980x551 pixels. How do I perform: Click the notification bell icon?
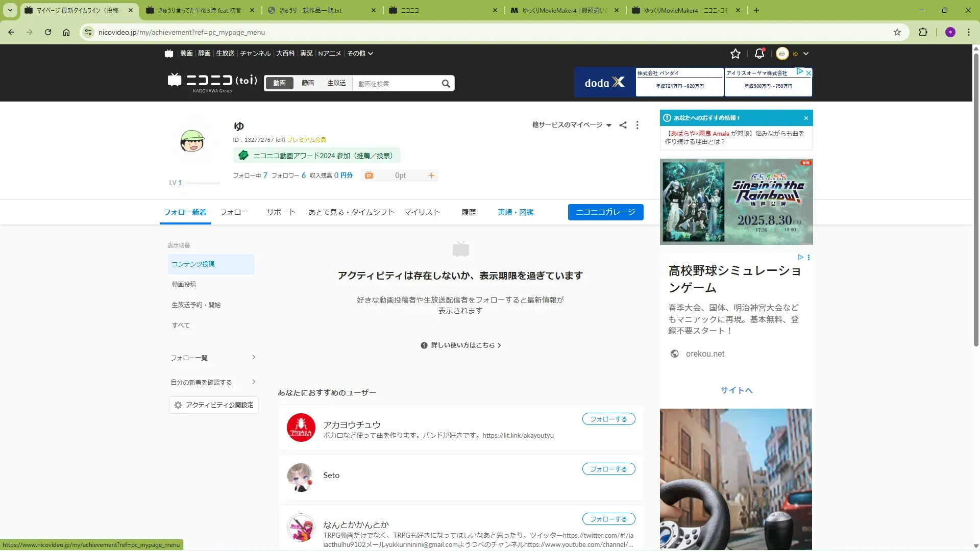pos(759,54)
